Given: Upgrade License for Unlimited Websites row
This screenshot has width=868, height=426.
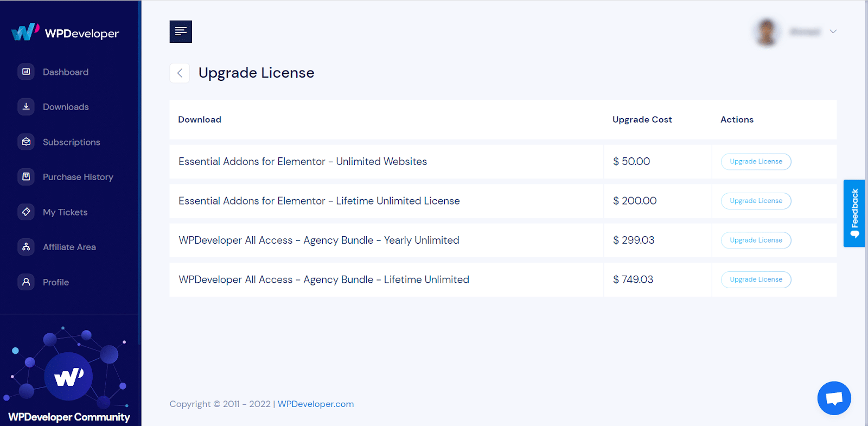Looking at the screenshot, I should (756, 161).
